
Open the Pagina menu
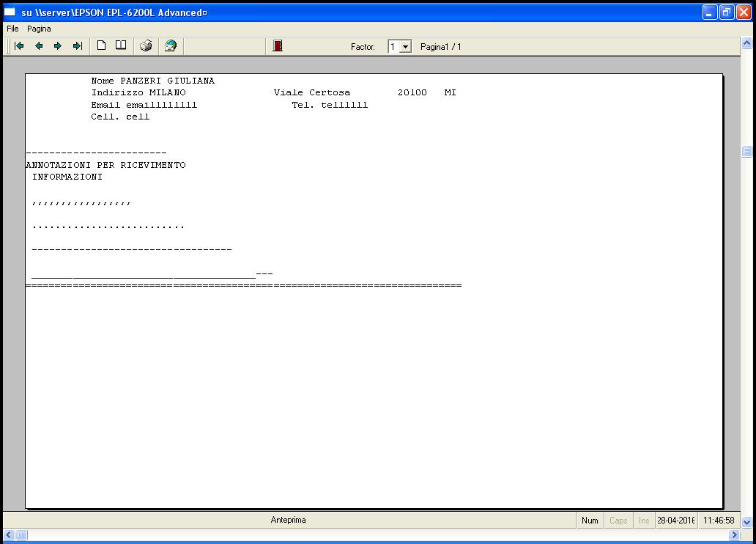[x=39, y=29]
